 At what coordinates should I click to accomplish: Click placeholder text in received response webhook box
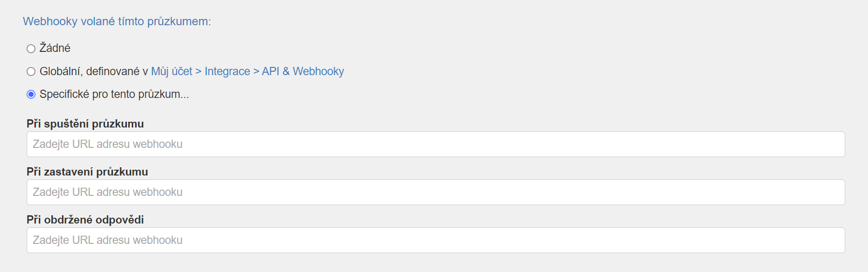pos(108,240)
